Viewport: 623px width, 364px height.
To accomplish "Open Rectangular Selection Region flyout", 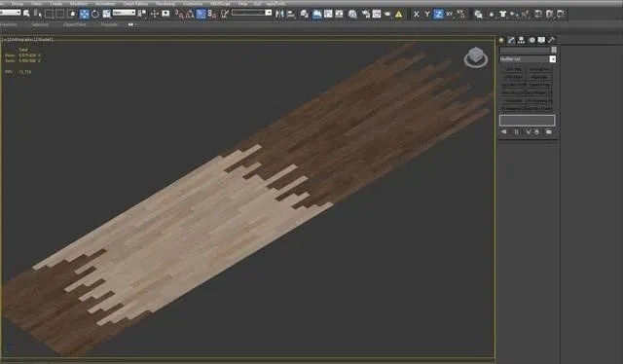I will click(x=50, y=14).
